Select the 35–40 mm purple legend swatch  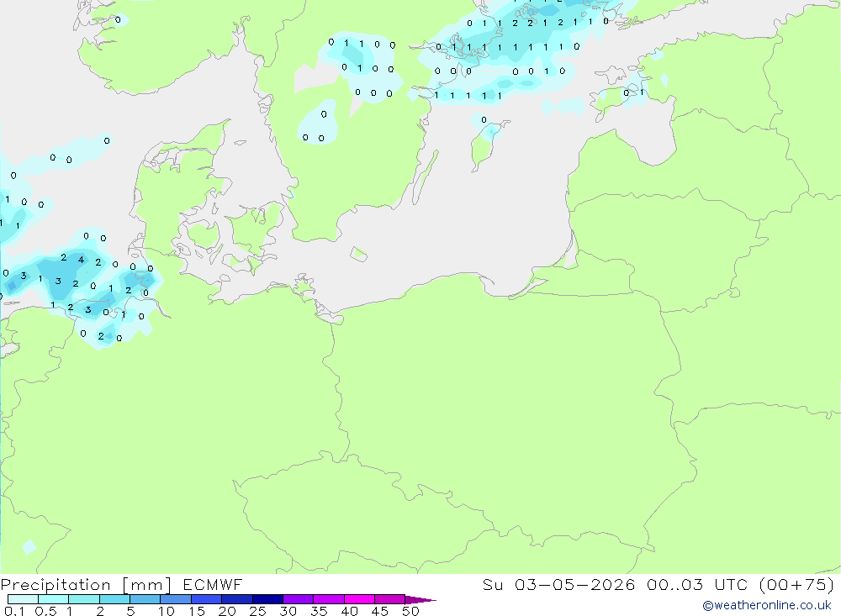tap(329, 599)
